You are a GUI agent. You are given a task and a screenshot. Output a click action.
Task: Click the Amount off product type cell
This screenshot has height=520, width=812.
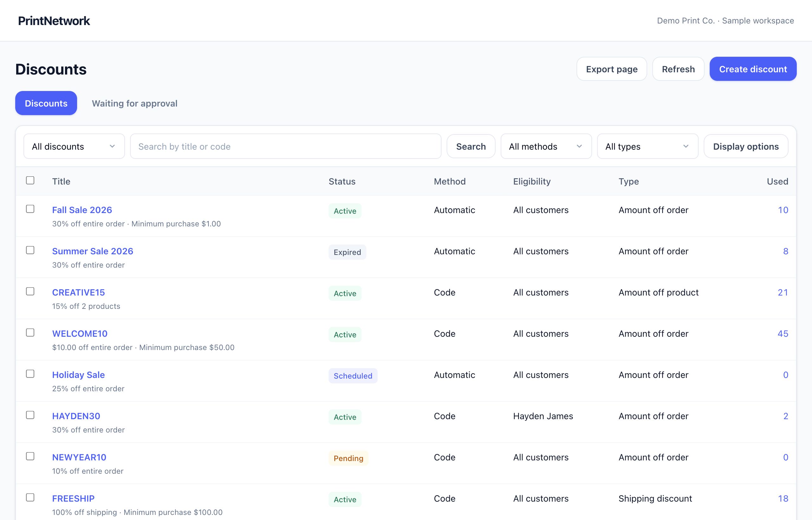[658, 292]
